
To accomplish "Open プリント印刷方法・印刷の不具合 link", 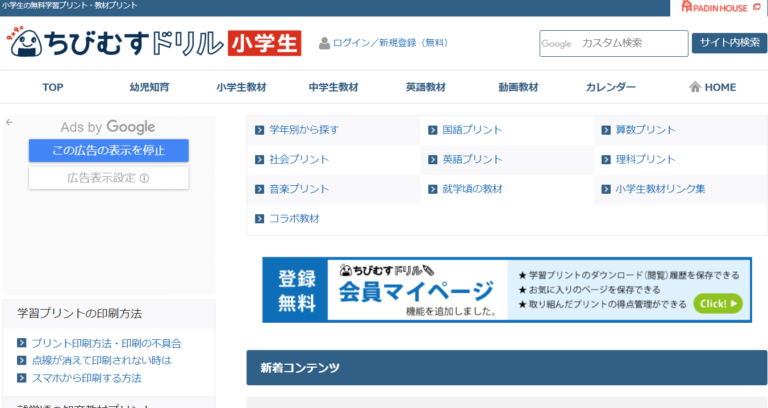I will (x=106, y=343).
